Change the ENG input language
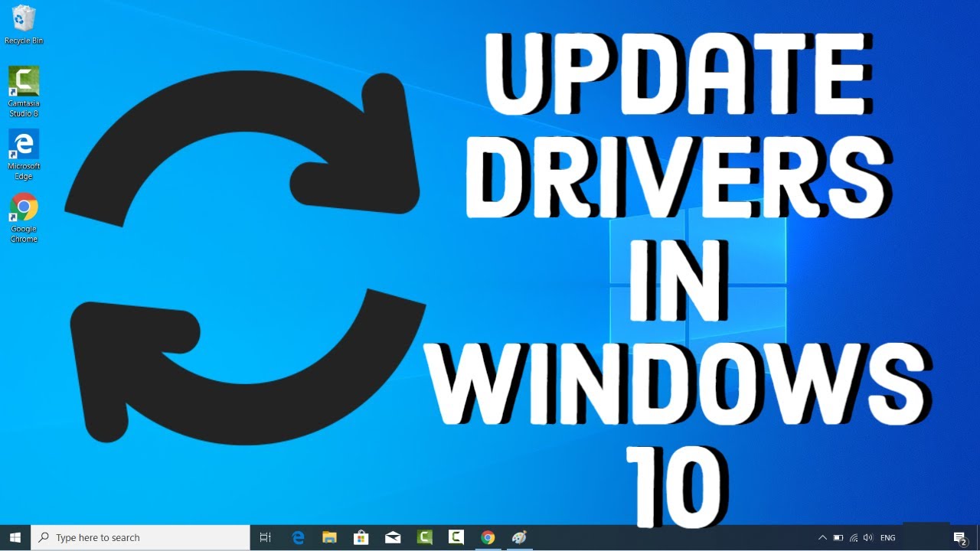This screenshot has width=980, height=551. tap(888, 538)
